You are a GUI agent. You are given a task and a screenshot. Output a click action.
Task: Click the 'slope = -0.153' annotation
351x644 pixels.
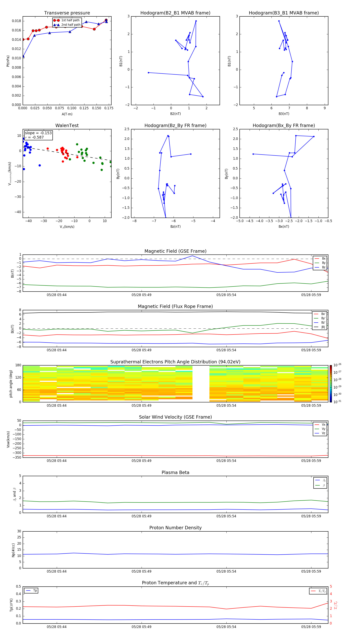pyautogui.click(x=38, y=133)
